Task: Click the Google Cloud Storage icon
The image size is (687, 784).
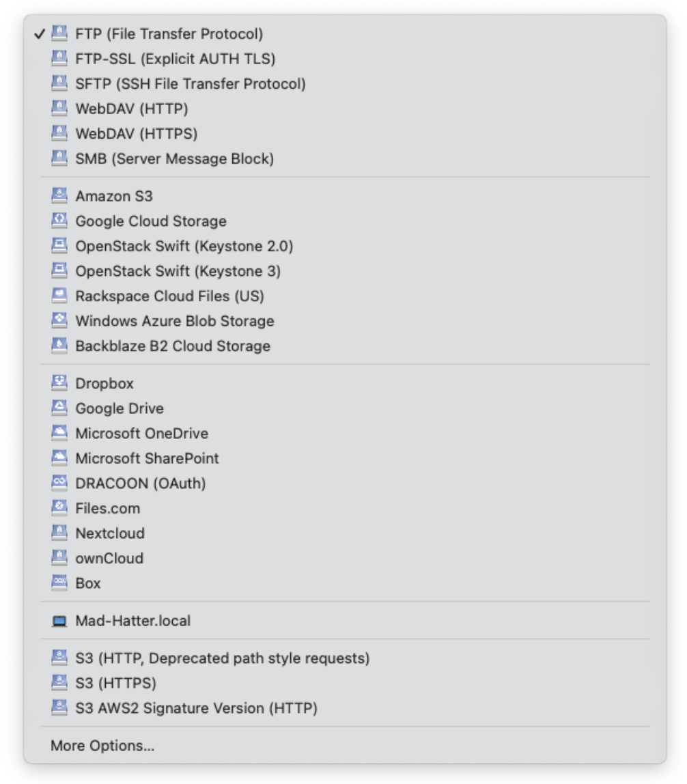Action: coord(59,221)
